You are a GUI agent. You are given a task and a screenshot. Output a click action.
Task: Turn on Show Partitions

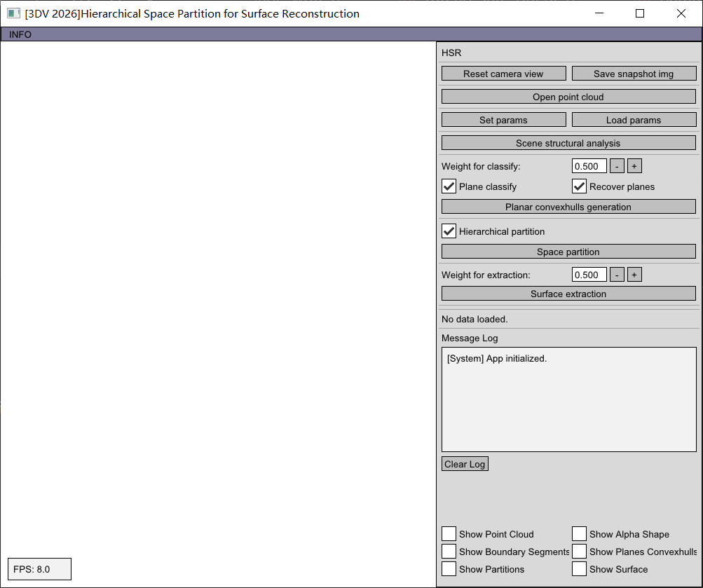(449, 568)
